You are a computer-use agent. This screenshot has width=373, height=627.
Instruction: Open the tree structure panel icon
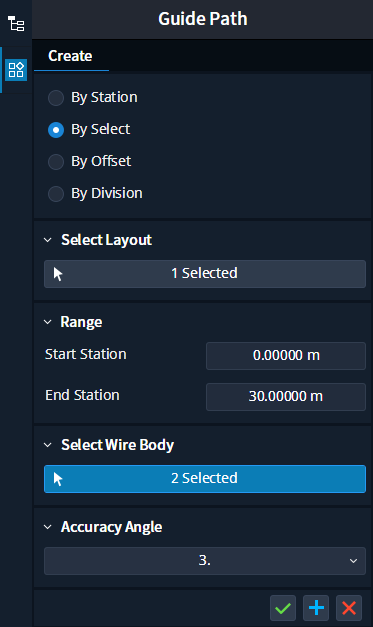tap(16, 24)
